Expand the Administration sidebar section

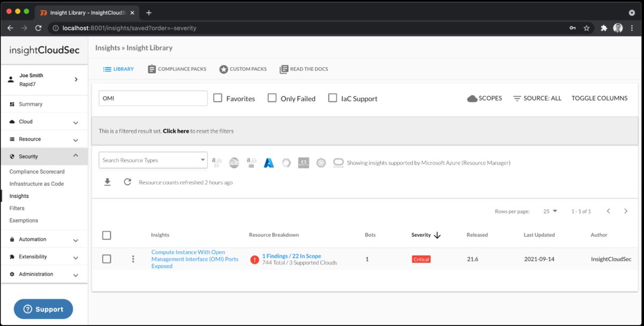pyautogui.click(x=44, y=274)
